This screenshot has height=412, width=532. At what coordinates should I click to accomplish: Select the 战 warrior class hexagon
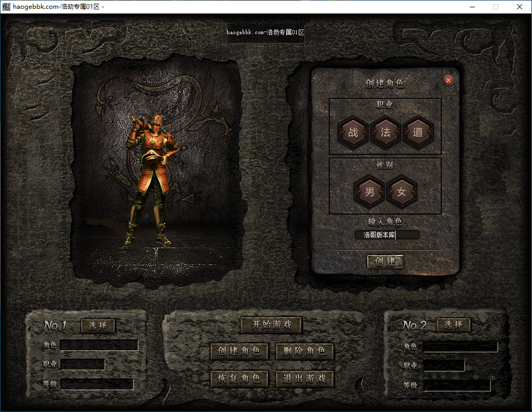(353, 132)
